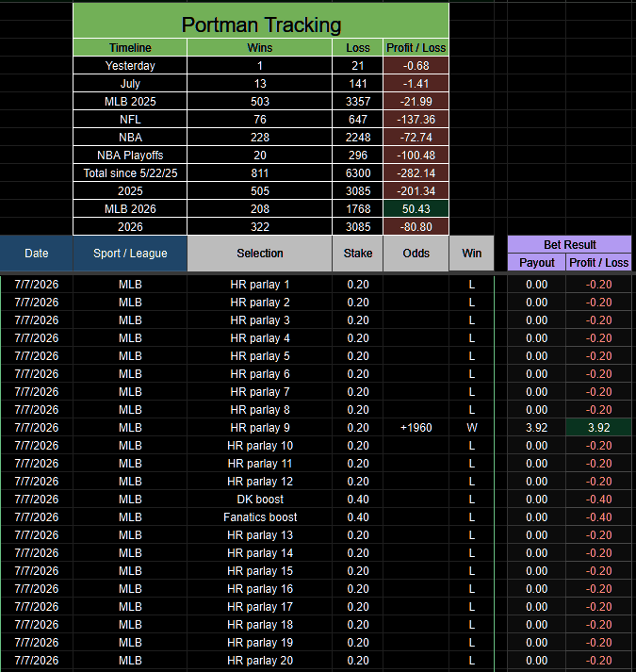The image size is (636, 672).
Task: Click the 0.40 stake for DK boost
Action: [358, 500]
